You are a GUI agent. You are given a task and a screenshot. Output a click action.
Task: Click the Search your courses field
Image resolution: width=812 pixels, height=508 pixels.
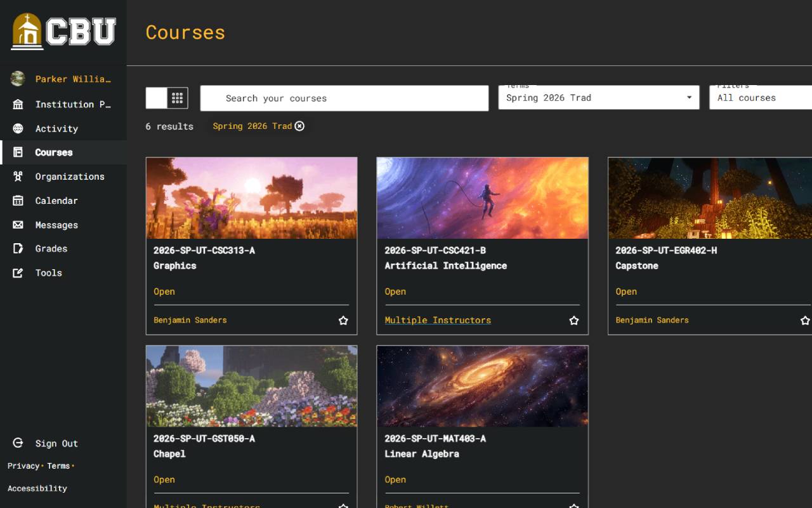(x=344, y=98)
